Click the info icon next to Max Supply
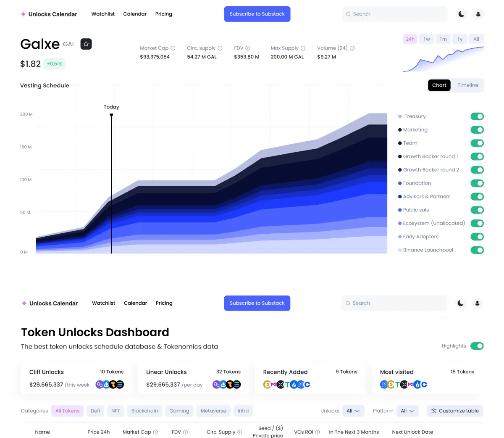 (x=303, y=48)
